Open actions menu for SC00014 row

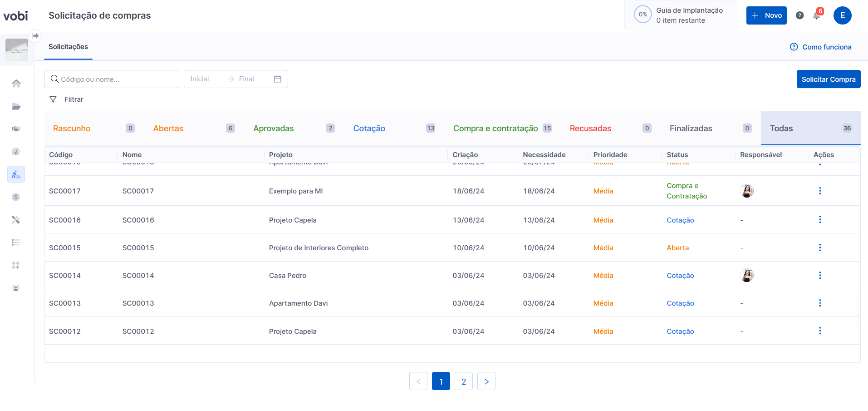820,275
